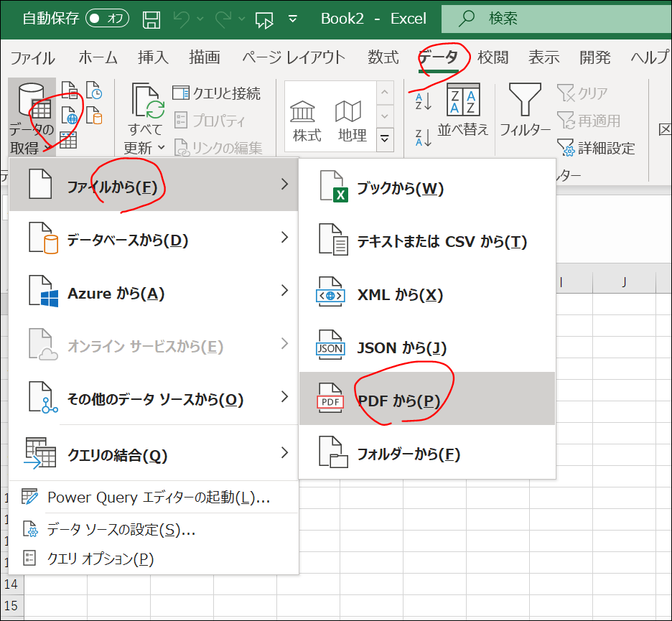672x621 pixels.
Task: Toggle the AutoSave (自動保存) switch
Action: pyautogui.click(x=107, y=19)
